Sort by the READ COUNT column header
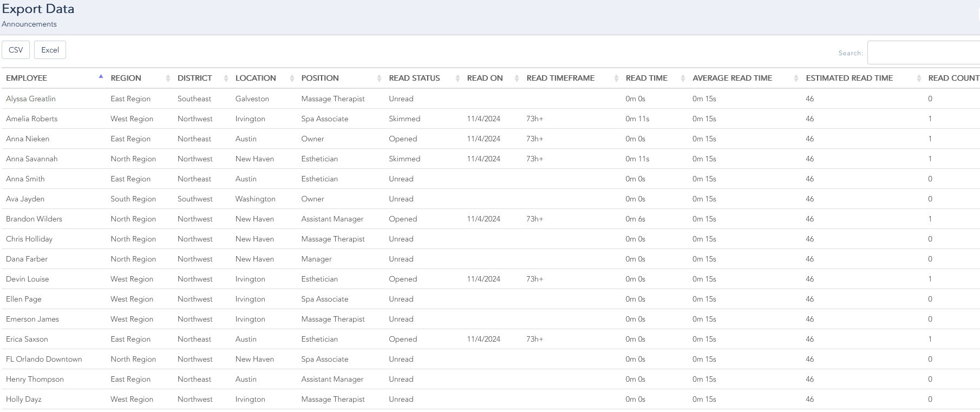 (953, 78)
